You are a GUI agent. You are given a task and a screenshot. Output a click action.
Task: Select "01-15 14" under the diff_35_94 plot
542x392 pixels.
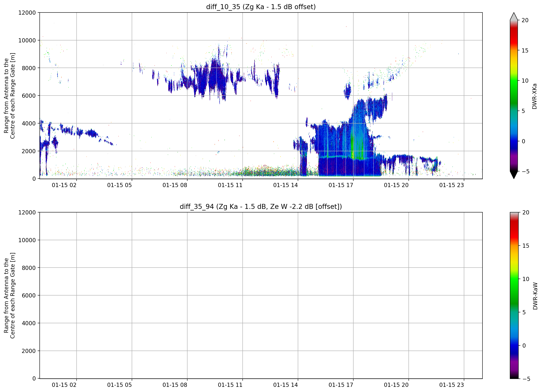[x=285, y=385]
